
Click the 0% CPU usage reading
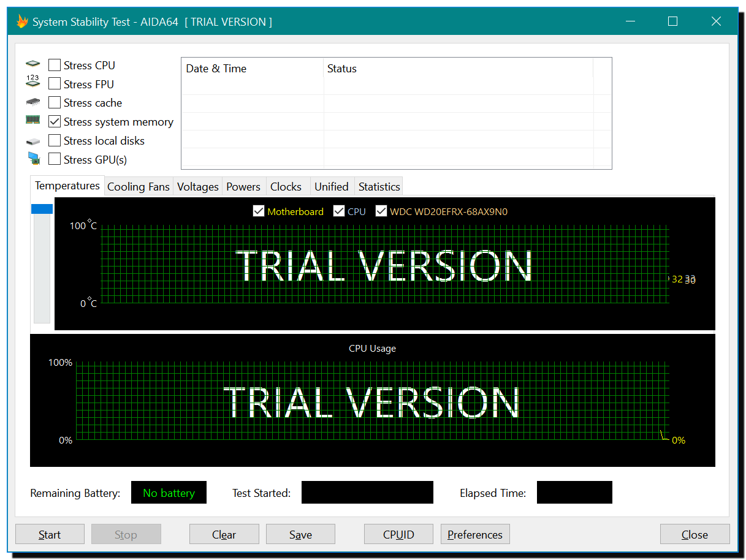tap(679, 440)
